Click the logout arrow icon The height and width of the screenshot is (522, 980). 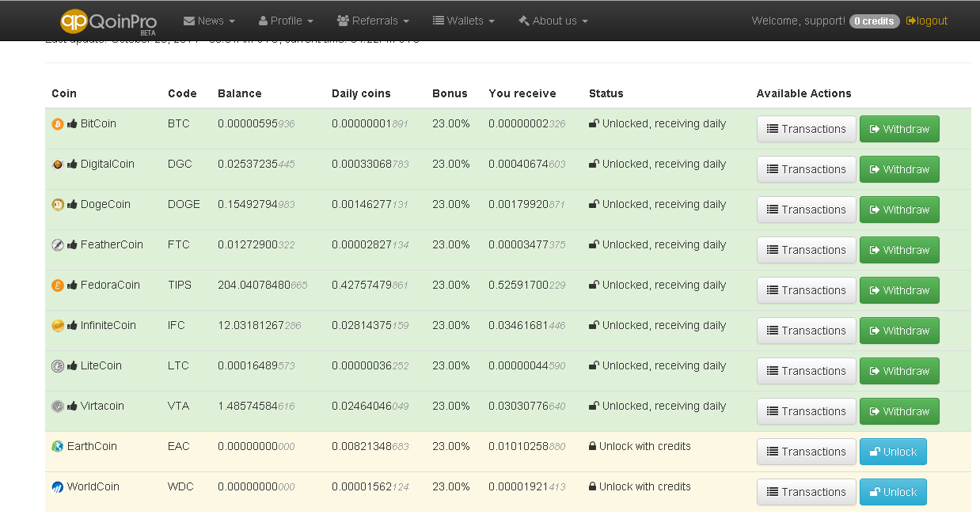911,21
